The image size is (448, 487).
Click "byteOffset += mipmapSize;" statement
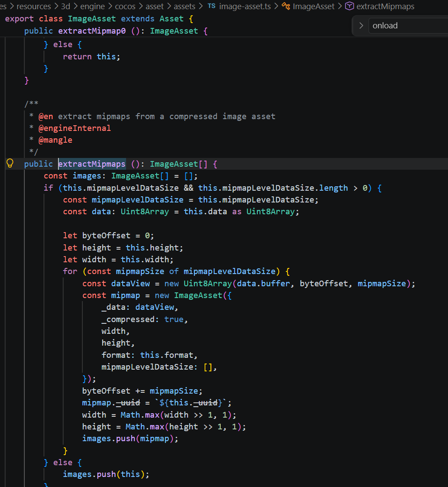[x=142, y=391]
